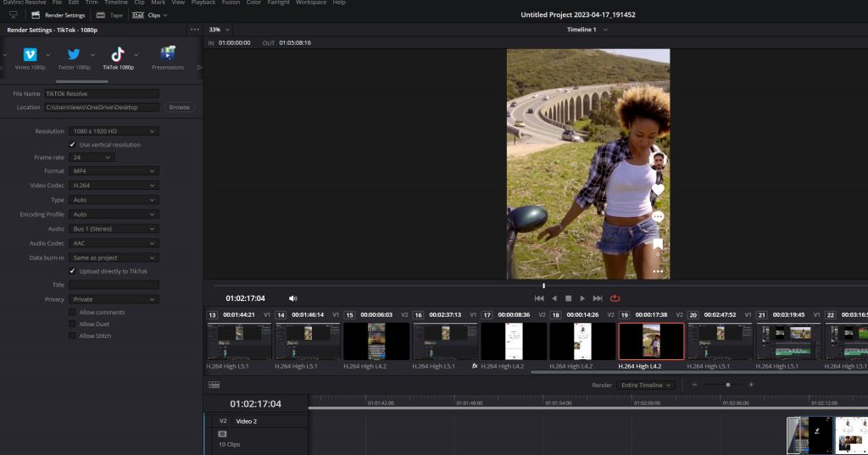Open the Audio Codec AAC dropdown
This screenshot has height=455, width=868.
point(114,243)
